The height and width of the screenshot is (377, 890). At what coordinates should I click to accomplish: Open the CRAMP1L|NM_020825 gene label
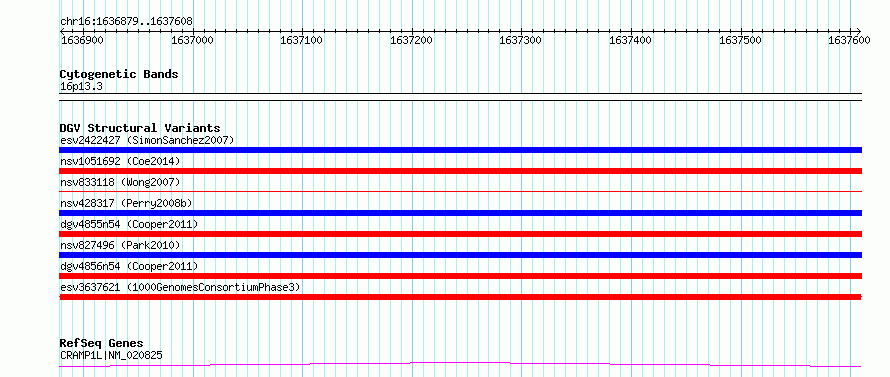click(x=111, y=356)
